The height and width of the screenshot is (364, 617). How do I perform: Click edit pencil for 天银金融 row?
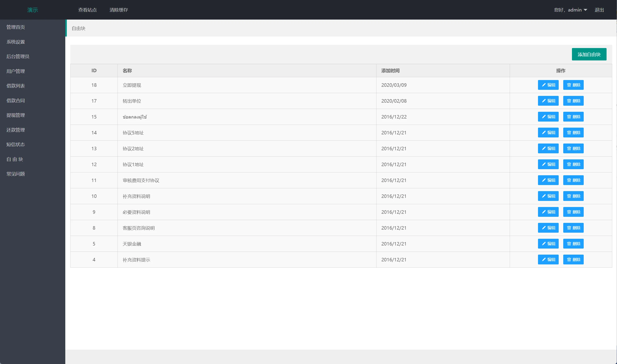coord(544,244)
